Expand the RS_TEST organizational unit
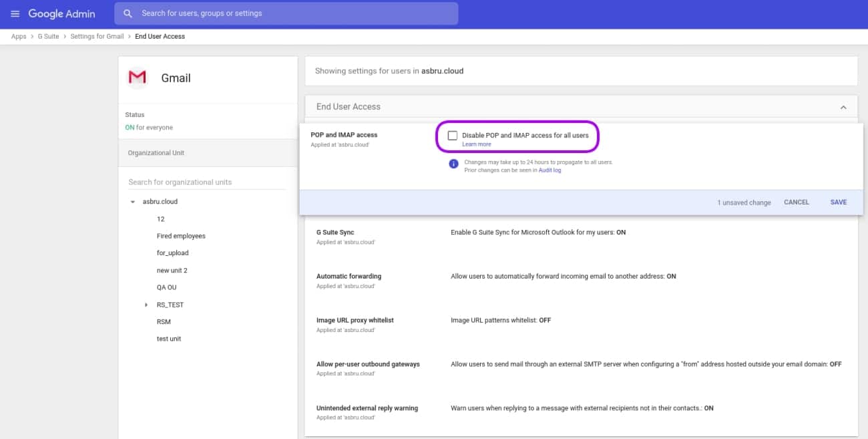Viewport: 868px width, 439px height. (x=146, y=304)
